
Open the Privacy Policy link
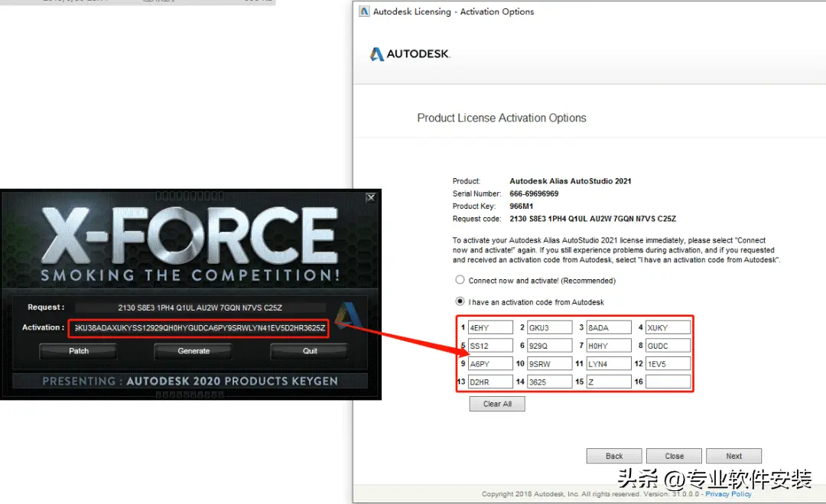[728, 494]
